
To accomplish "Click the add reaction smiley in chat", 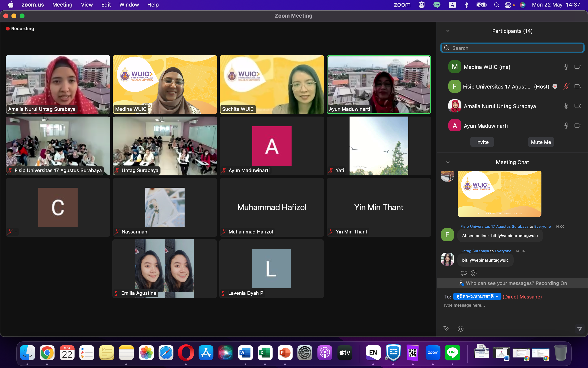I will [x=474, y=273].
